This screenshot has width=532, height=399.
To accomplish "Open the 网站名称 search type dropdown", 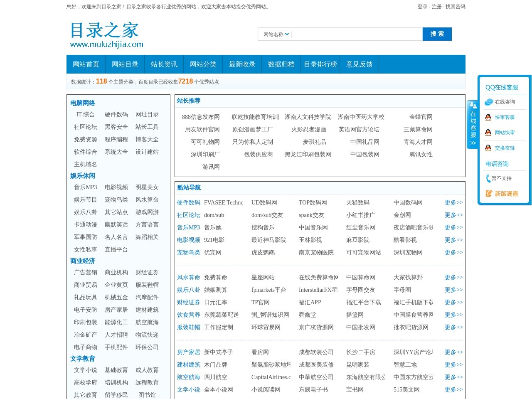I will click(275, 34).
